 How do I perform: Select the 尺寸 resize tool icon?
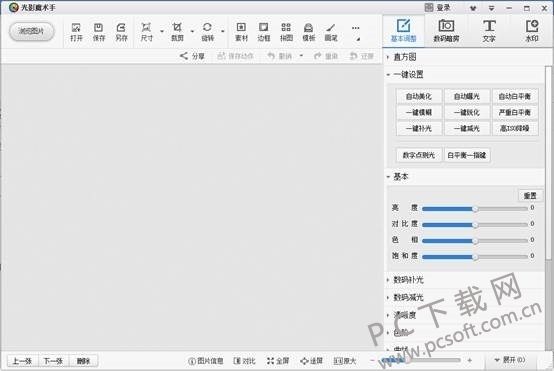tap(146, 32)
